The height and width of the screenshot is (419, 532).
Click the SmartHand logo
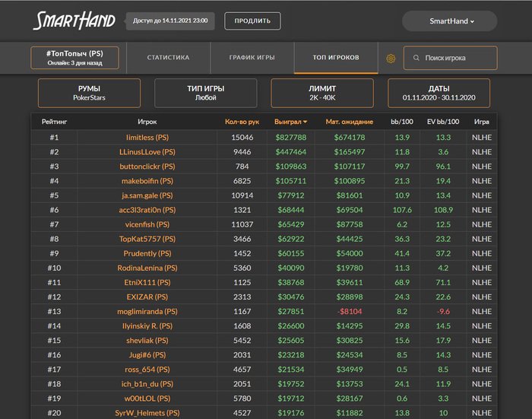coord(74,21)
